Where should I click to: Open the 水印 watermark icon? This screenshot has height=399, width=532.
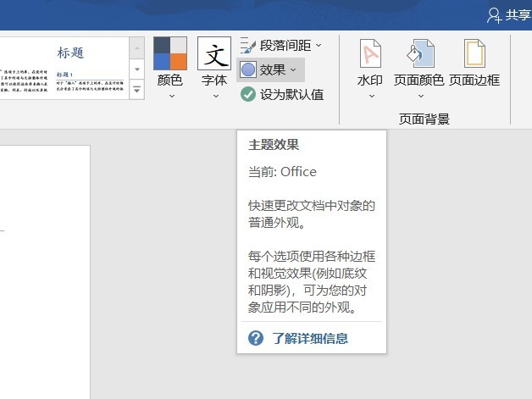pyautogui.click(x=370, y=53)
